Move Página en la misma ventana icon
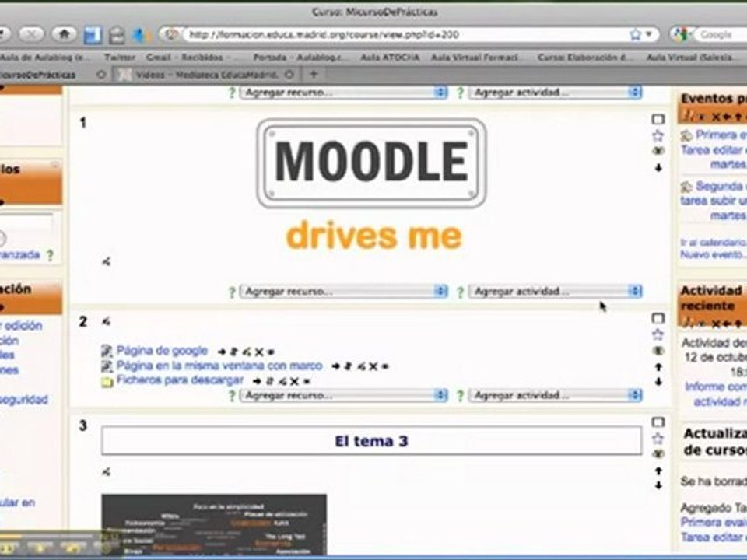747x560 pixels. pyautogui.click(x=349, y=366)
